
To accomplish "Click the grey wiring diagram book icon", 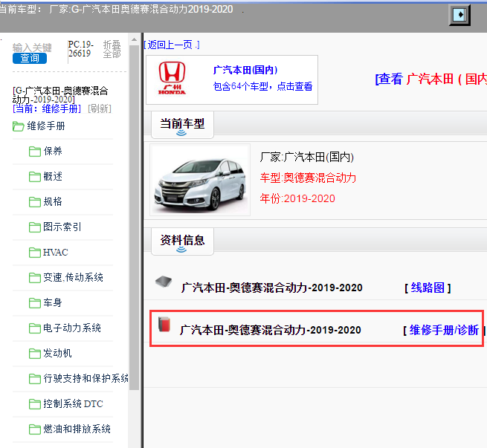I will (164, 282).
